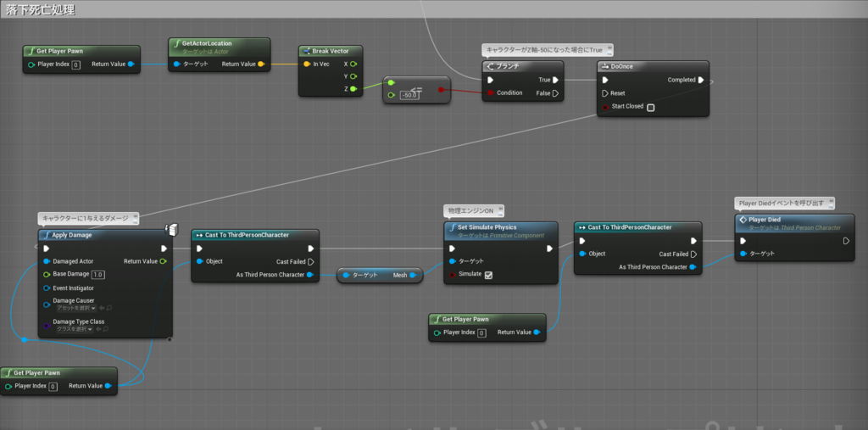Viewport: 868px width, 430px height.
Task: Select the GetActorLocation node header
Action: click(220, 46)
